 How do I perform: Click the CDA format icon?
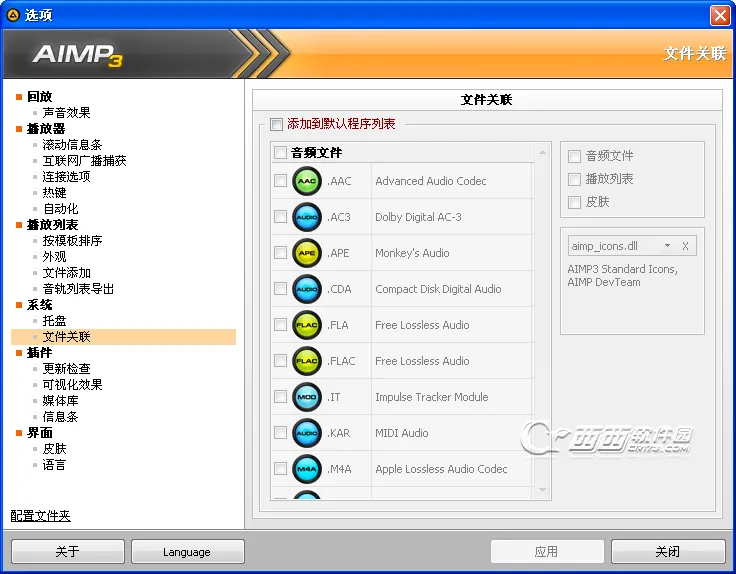(x=307, y=289)
